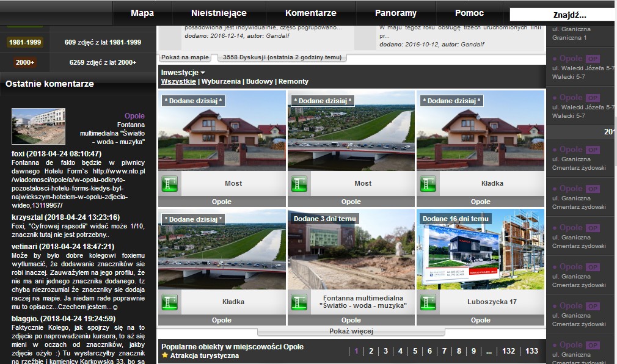Open the Nieistniejące menu item
The image size is (617, 364).
pyautogui.click(x=219, y=13)
